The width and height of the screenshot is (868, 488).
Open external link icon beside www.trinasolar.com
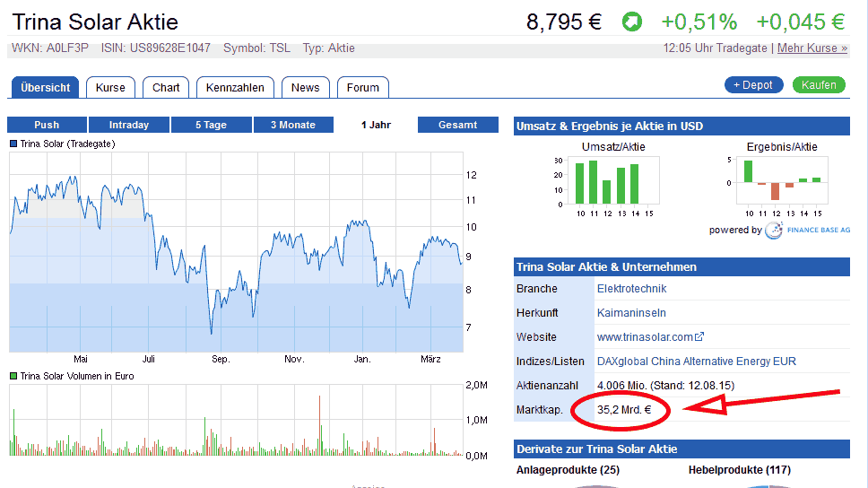coord(699,336)
